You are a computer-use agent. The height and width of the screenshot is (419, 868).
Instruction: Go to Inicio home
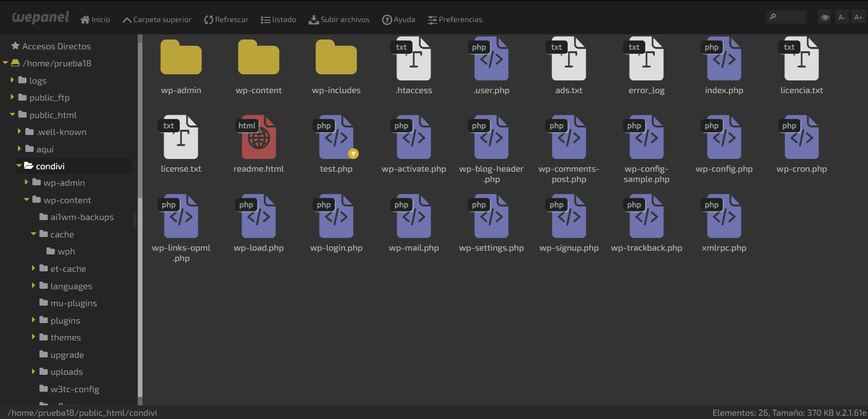[95, 20]
